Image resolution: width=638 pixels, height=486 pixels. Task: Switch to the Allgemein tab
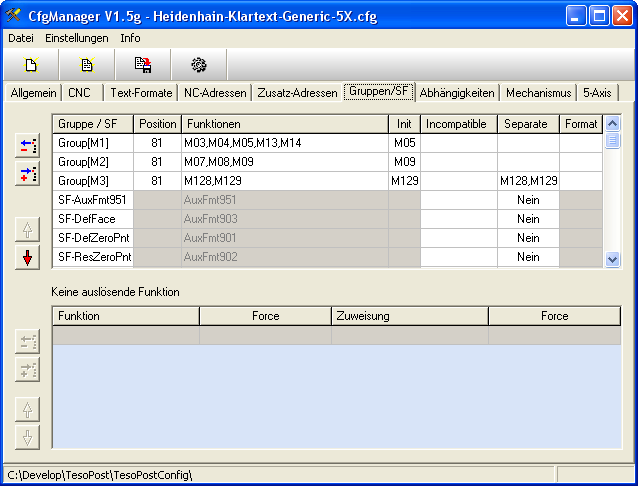pos(33,93)
